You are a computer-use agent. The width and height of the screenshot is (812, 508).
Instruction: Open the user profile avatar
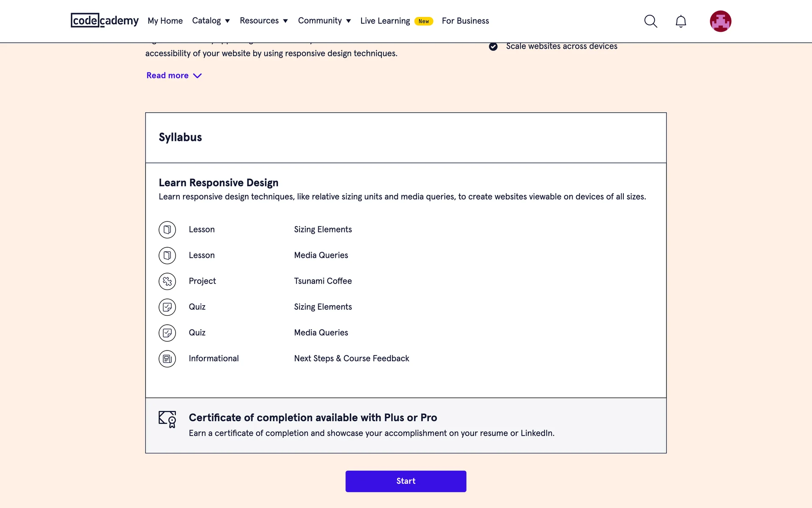click(x=720, y=21)
